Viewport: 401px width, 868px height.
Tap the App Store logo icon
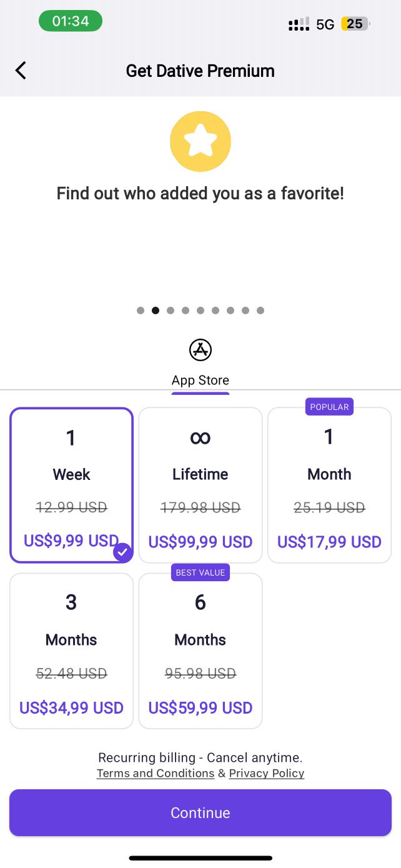click(200, 350)
